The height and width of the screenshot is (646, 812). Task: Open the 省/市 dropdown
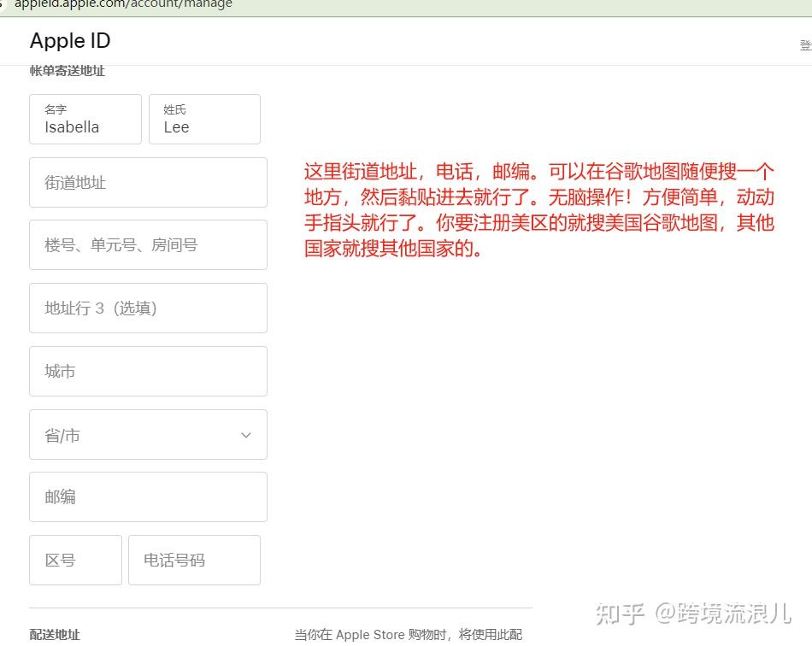[x=148, y=434]
